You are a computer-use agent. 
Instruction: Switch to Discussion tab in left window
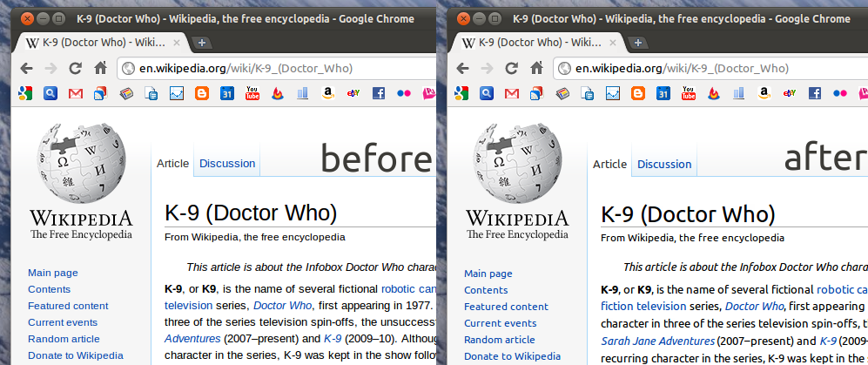(x=227, y=164)
